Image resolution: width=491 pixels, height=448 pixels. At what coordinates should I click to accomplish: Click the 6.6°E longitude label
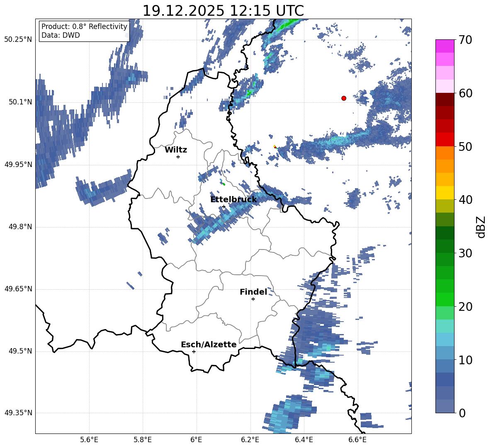tap(357, 440)
